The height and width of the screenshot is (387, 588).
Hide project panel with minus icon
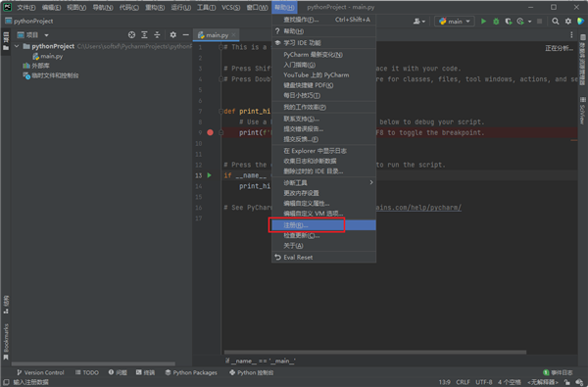185,35
